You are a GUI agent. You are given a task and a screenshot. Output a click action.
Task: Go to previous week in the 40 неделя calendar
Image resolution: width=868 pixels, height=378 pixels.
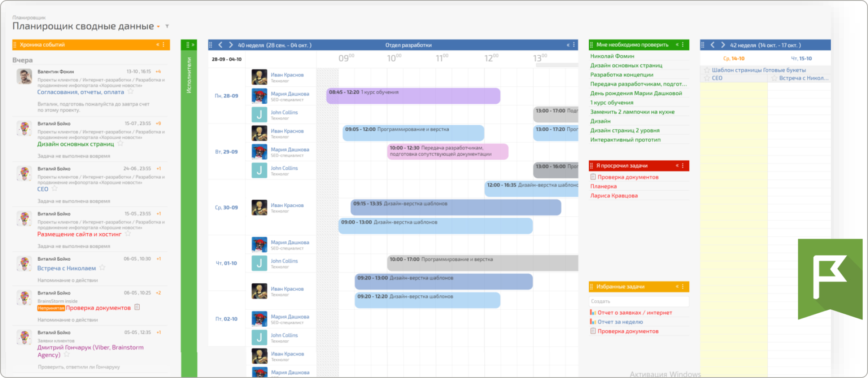click(220, 45)
